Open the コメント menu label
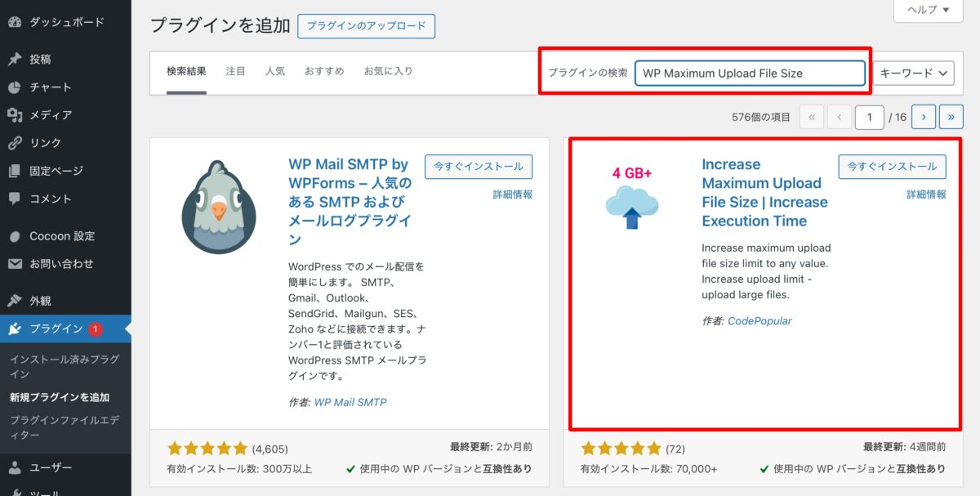 pyautogui.click(x=51, y=199)
